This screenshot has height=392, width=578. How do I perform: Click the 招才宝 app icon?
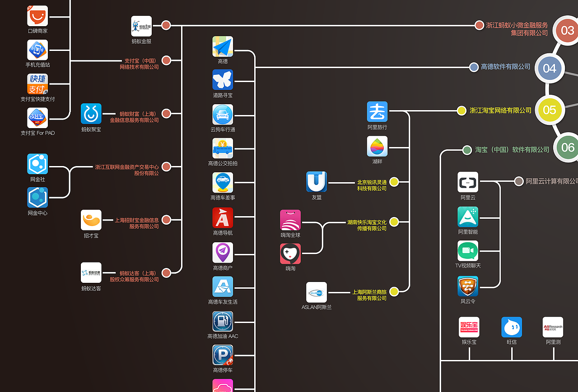[91, 220]
